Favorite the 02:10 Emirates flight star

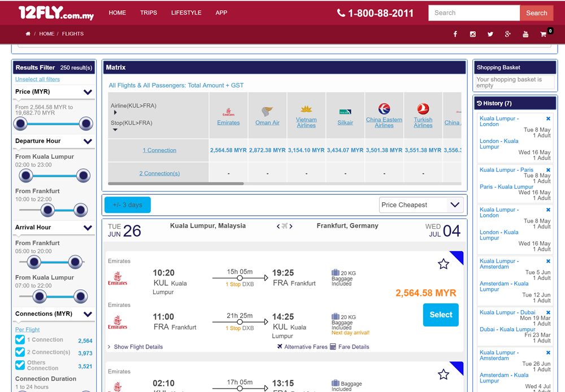click(x=443, y=374)
